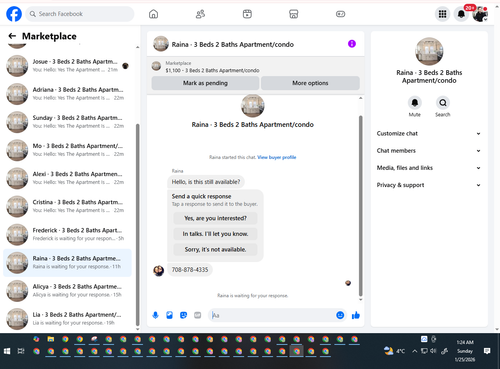Viewport: 500px width, 369px height.
Task: Click Mark as pending button
Action: point(205,83)
